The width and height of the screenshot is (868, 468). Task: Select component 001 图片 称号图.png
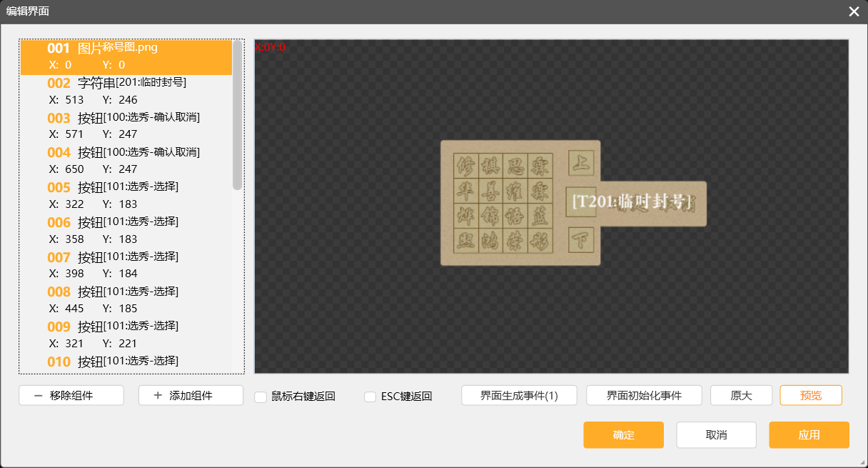126,57
